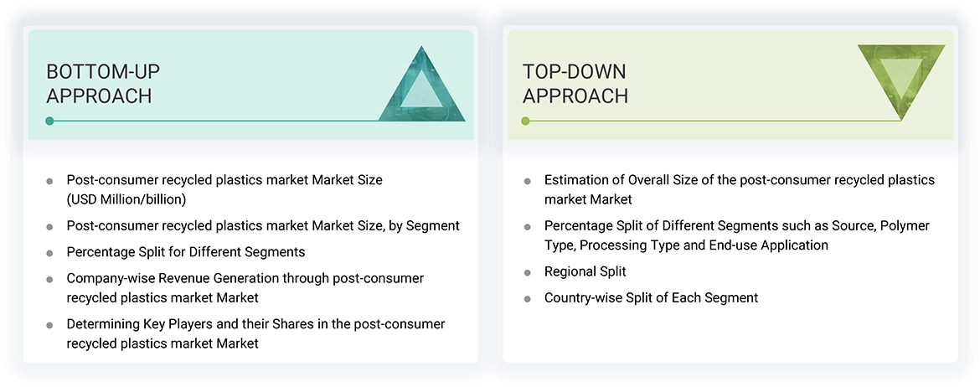The width and height of the screenshot is (980, 387).
Task: Click the Country-wise Split of Each Segment text
Action: [651, 298]
